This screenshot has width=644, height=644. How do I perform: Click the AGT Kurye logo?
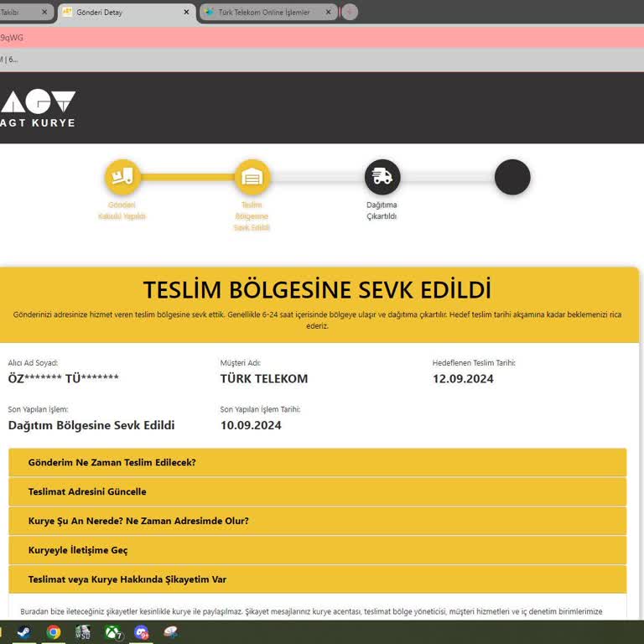pyautogui.click(x=38, y=108)
